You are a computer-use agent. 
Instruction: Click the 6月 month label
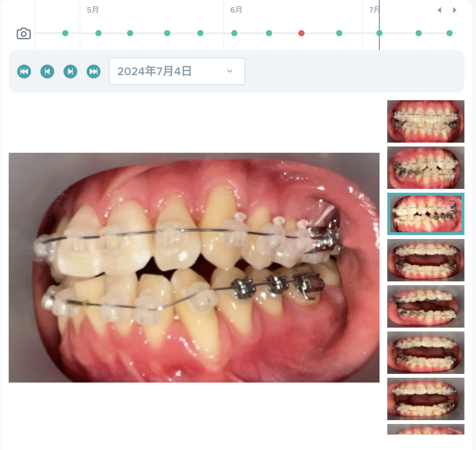click(x=236, y=10)
